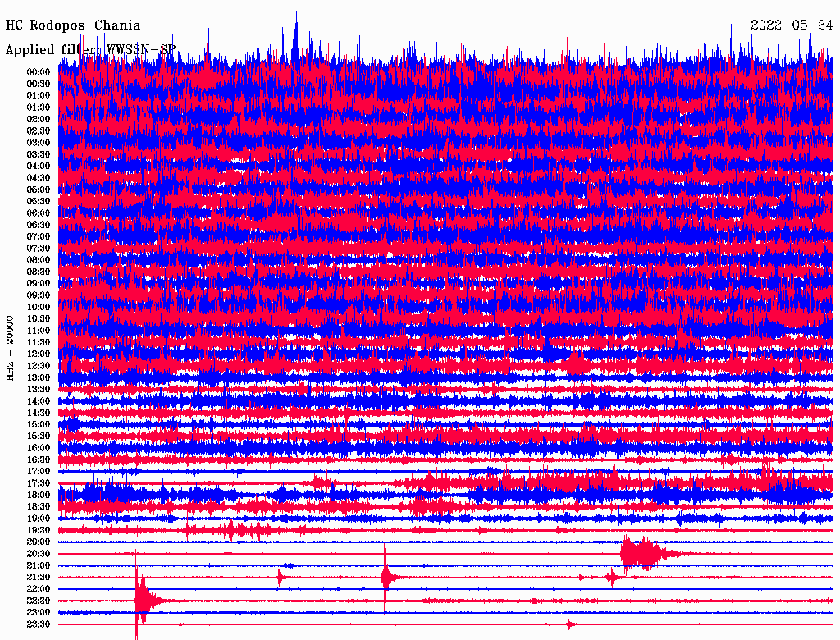Click the 22:00 time label
The image size is (840, 640).
tap(39, 588)
